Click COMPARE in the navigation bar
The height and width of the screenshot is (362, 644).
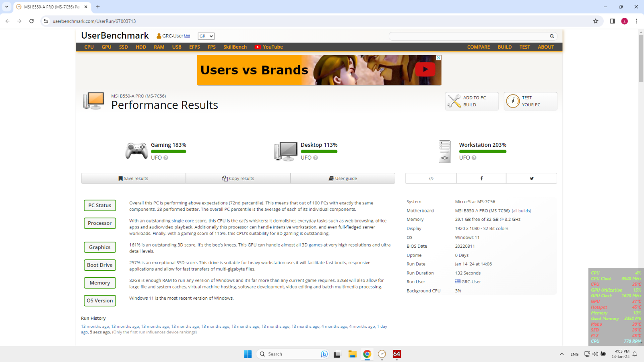point(479,47)
